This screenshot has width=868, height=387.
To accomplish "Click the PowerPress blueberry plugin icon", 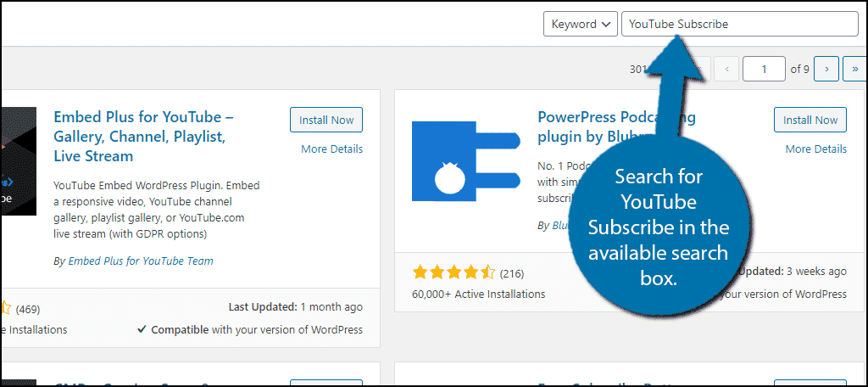I will (x=465, y=160).
